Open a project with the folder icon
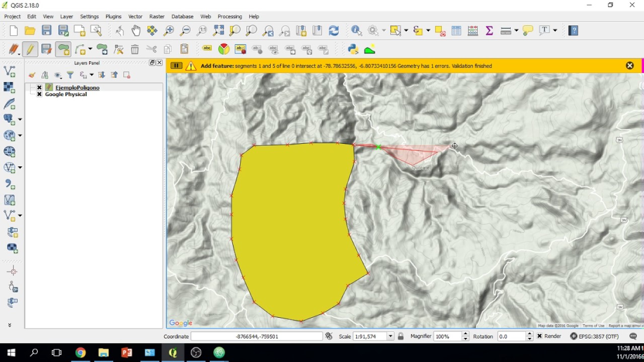The image size is (644, 362). (x=30, y=31)
